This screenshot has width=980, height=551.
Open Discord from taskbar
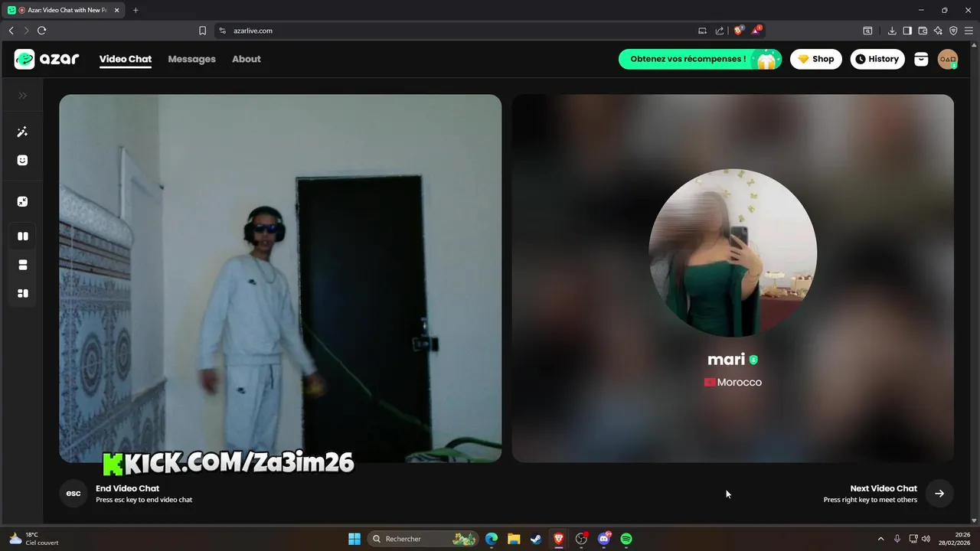[x=604, y=539]
